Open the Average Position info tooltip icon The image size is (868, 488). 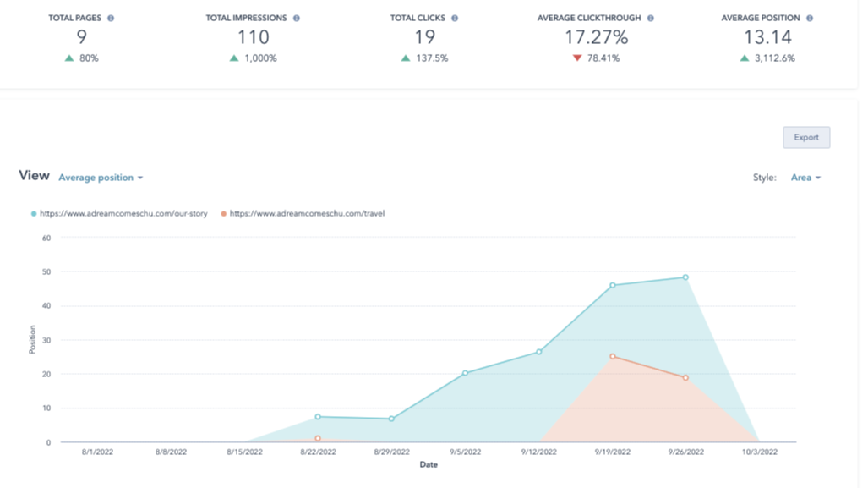tap(810, 17)
